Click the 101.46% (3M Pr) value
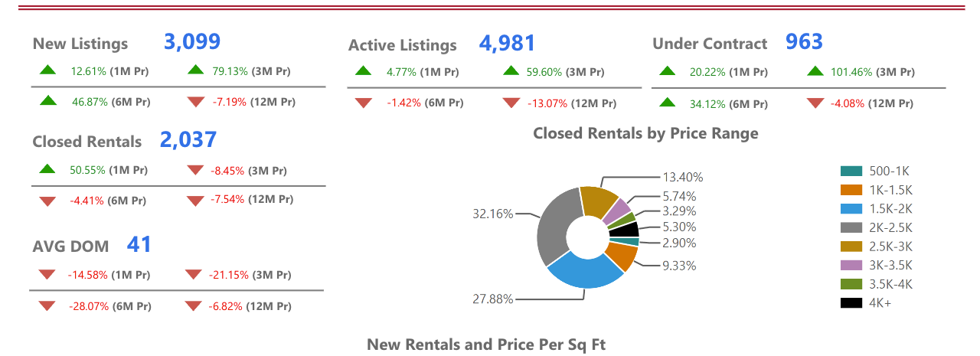Screen dimensions: 980x356 [873, 72]
